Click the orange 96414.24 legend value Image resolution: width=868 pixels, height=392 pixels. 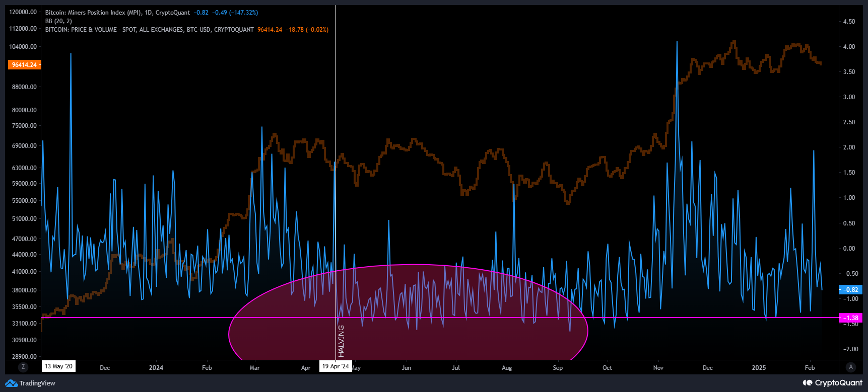[270, 30]
